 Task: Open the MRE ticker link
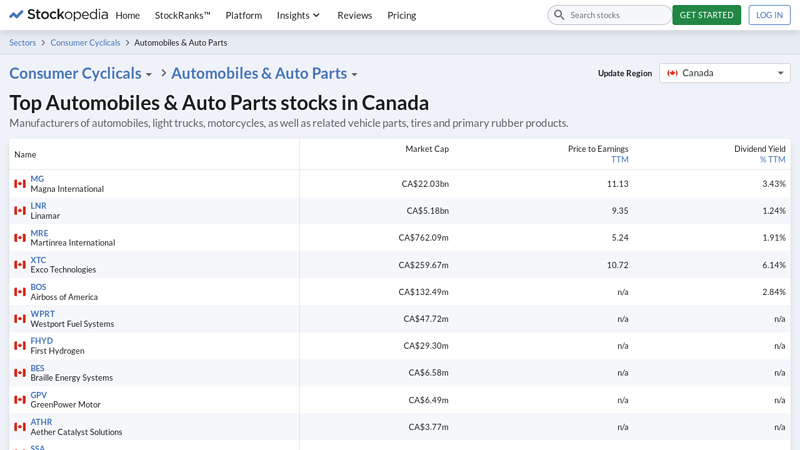coord(39,233)
